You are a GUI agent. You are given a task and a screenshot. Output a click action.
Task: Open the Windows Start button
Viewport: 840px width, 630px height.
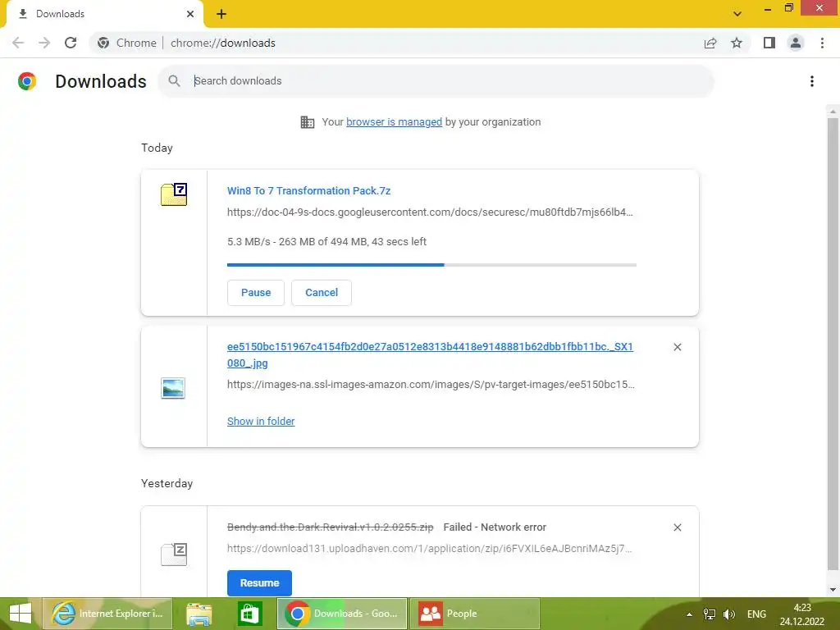coord(21,614)
